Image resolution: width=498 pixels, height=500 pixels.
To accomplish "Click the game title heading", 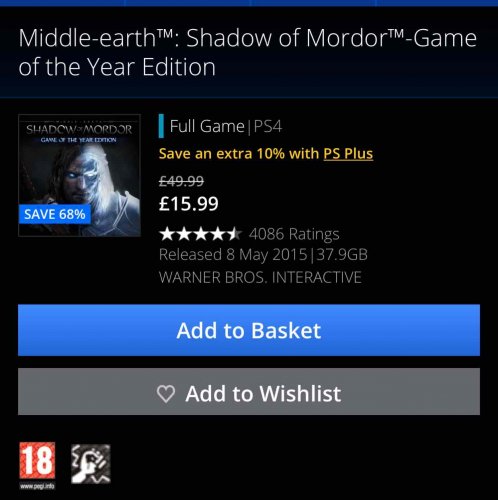I will pos(247,52).
